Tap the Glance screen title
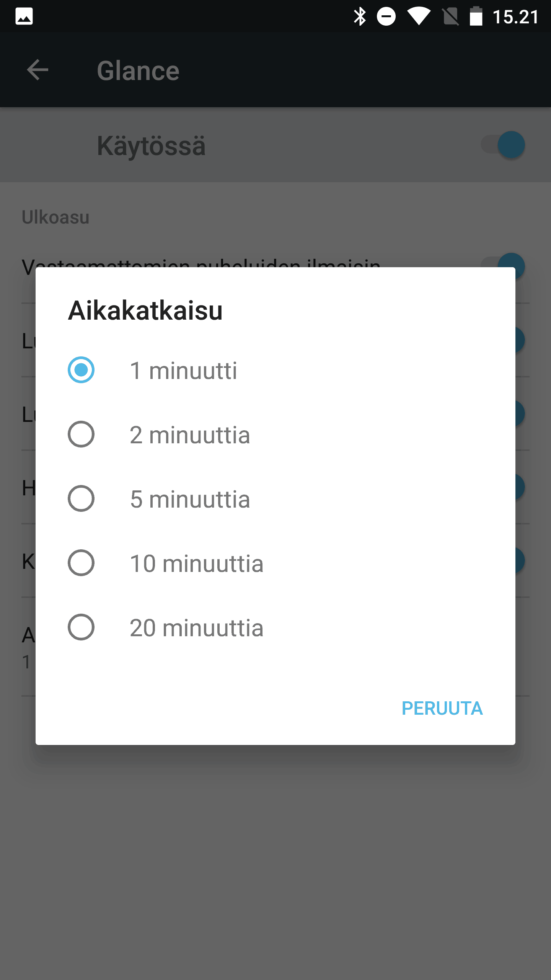Screen dimensions: 551x980 [x=138, y=71]
